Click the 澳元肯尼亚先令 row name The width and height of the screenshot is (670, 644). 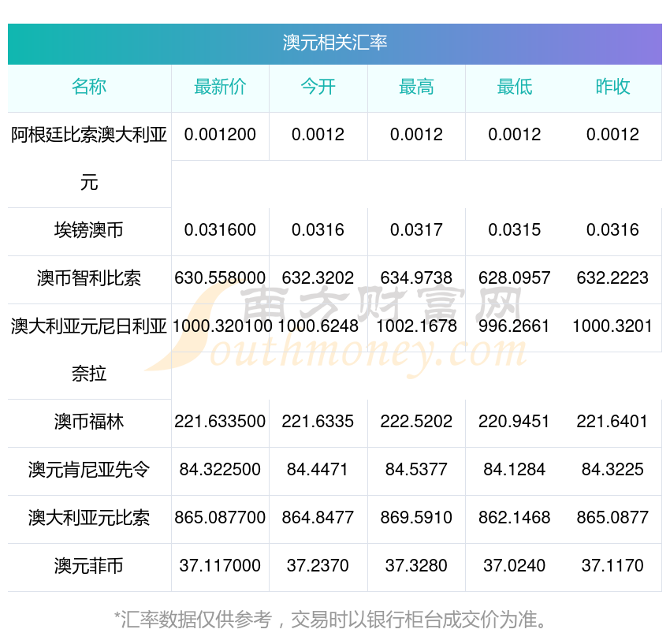point(89,470)
